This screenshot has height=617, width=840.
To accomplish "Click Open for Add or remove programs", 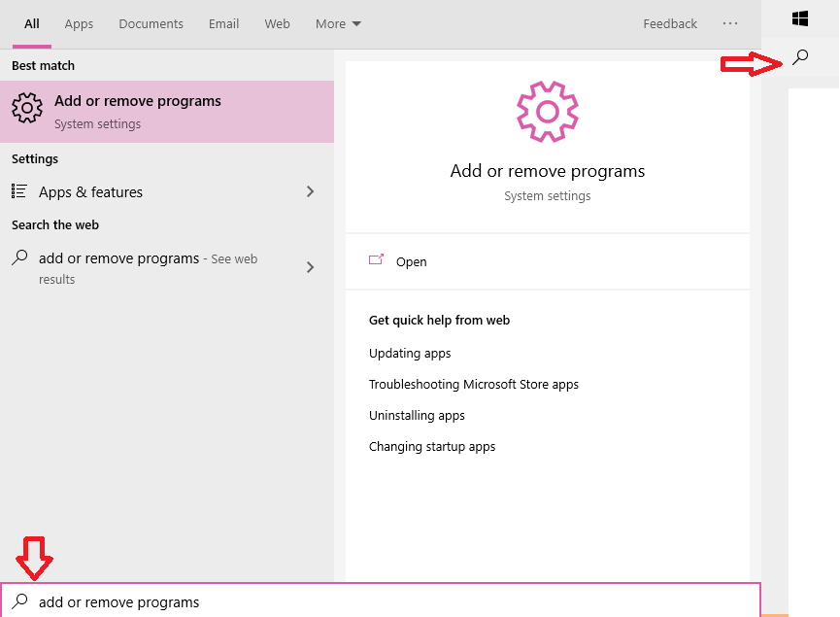I will [x=548, y=261].
